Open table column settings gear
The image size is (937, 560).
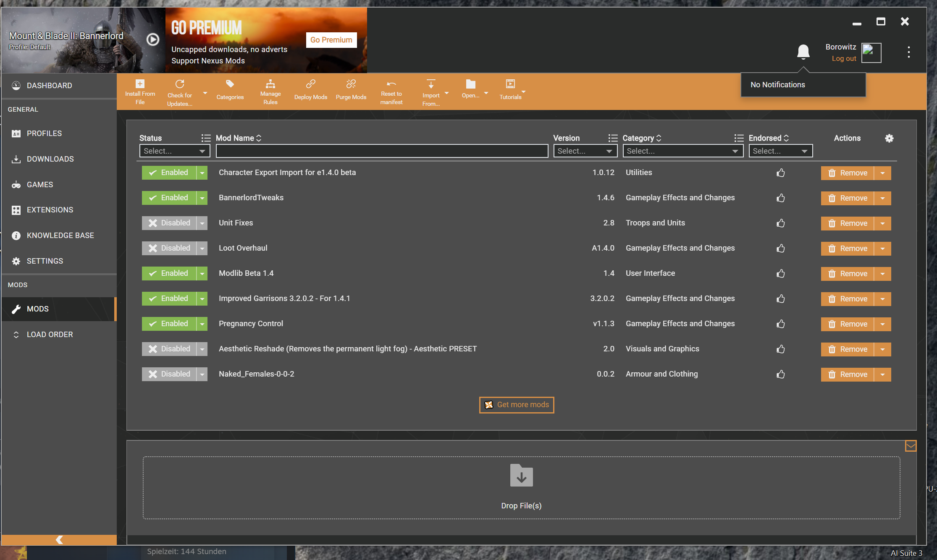pos(889,138)
